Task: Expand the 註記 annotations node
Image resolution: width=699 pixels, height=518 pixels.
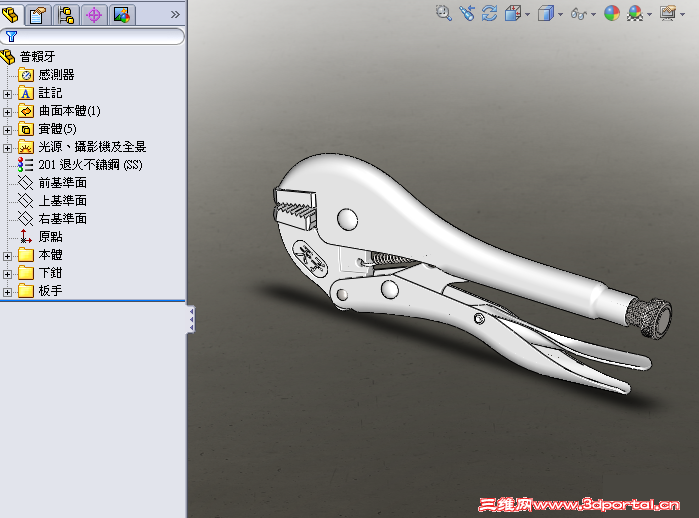Action: click(7, 94)
